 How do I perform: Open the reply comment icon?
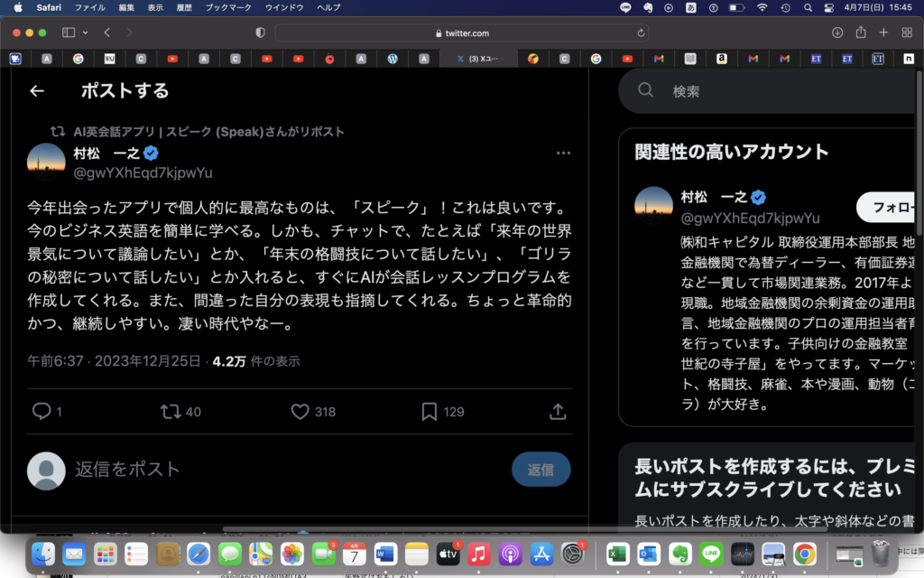tap(42, 412)
